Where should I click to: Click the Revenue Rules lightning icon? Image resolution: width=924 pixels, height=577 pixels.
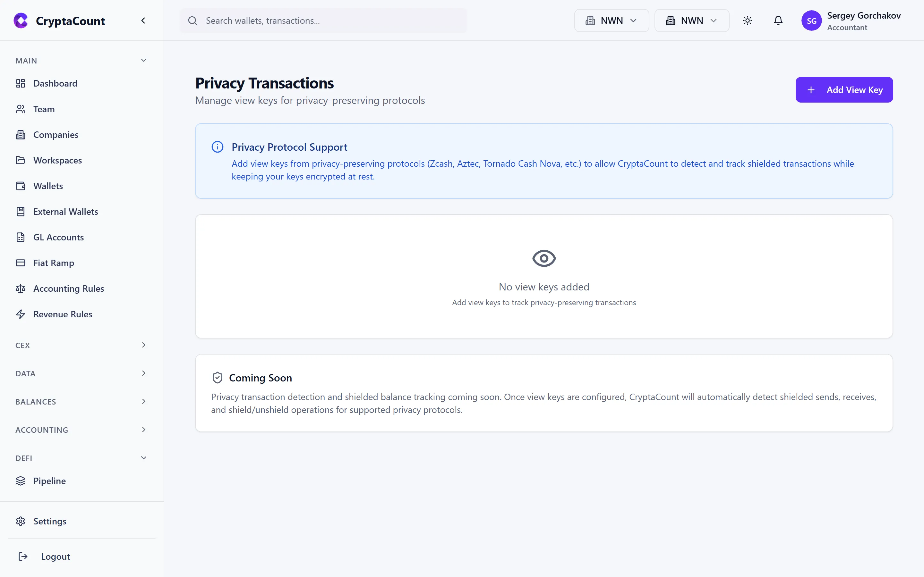[x=21, y=314]
